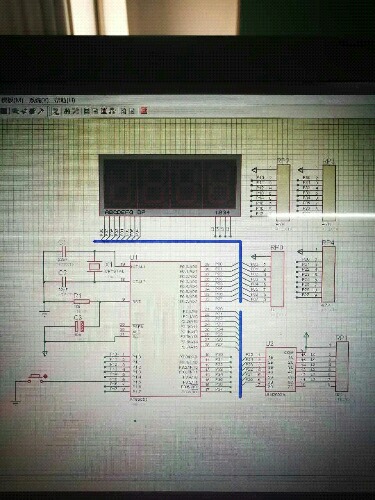Open the 模板(M) template menu
375x500 pixels.
pyautogui.click(x=11, y=100)
